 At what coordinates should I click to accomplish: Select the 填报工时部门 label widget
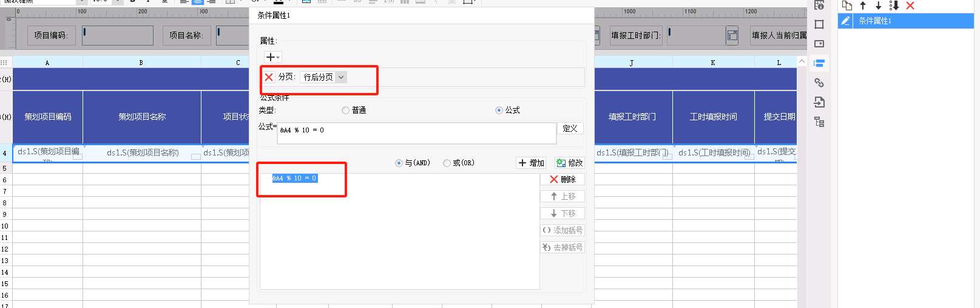tap(635, 35)
